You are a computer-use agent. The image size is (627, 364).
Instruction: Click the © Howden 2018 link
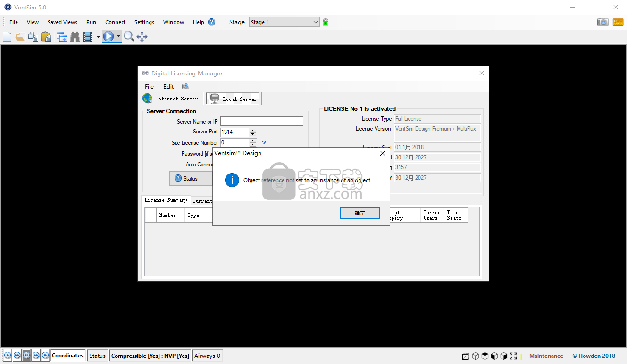point(594,356)
